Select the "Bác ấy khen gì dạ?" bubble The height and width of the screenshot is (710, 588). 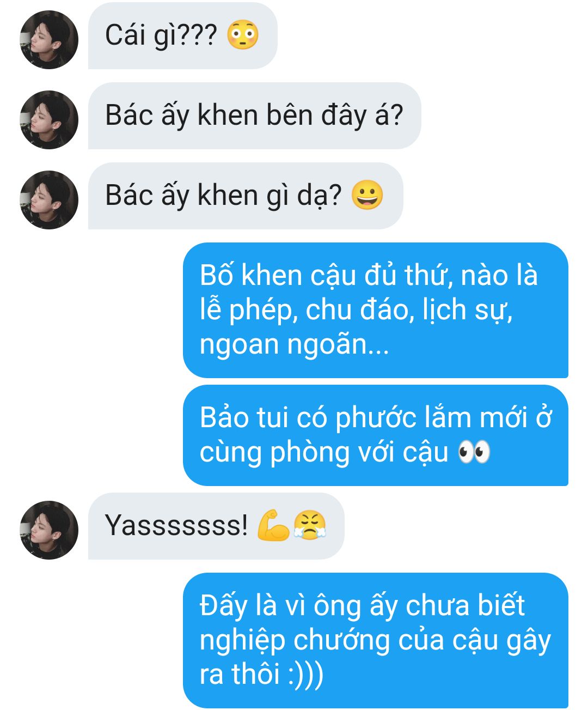[x=246, y=196]
